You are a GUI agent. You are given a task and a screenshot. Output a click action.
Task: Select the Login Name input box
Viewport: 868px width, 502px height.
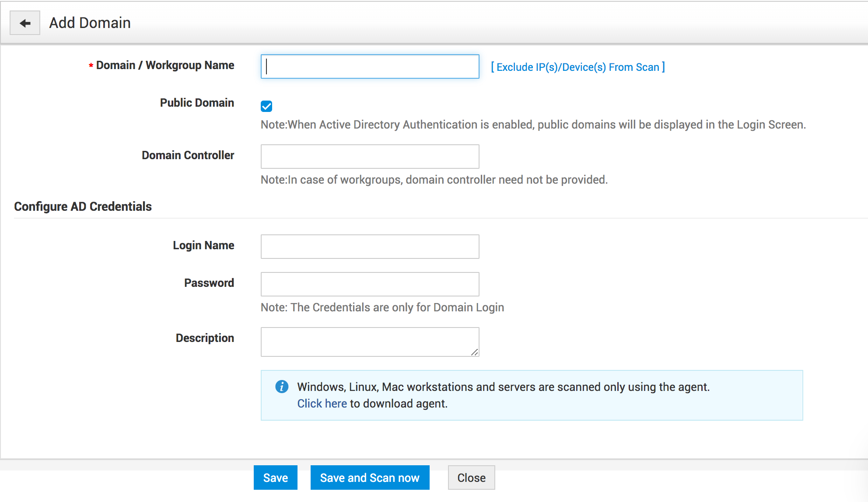point(370,247)
